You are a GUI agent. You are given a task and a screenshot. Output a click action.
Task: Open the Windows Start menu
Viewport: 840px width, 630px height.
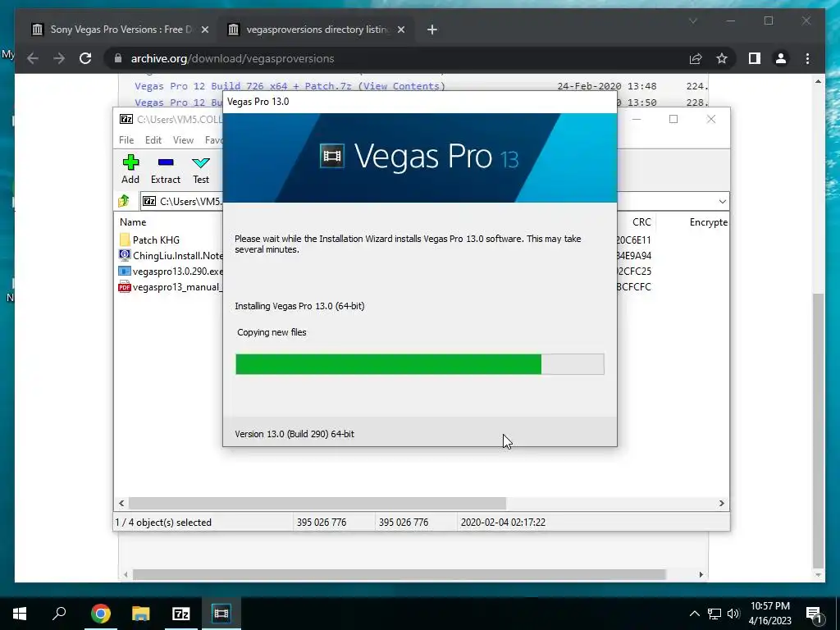coord(20,614)
